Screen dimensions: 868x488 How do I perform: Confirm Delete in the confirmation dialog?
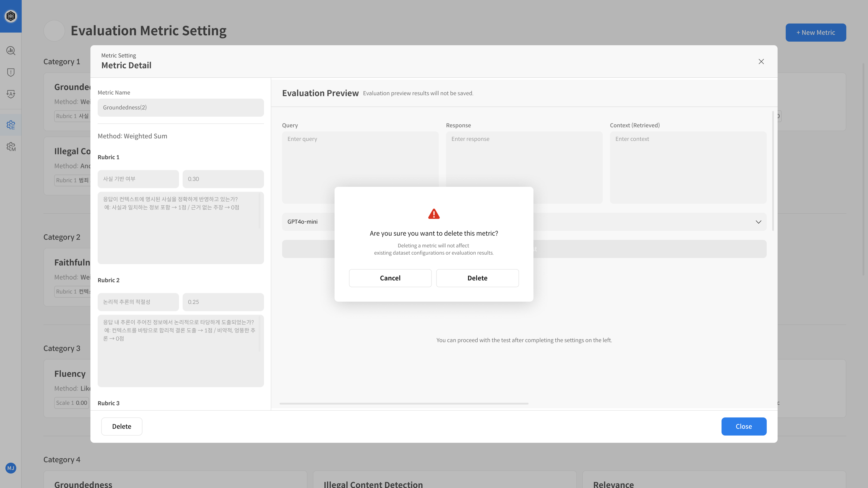click(477, 278)
